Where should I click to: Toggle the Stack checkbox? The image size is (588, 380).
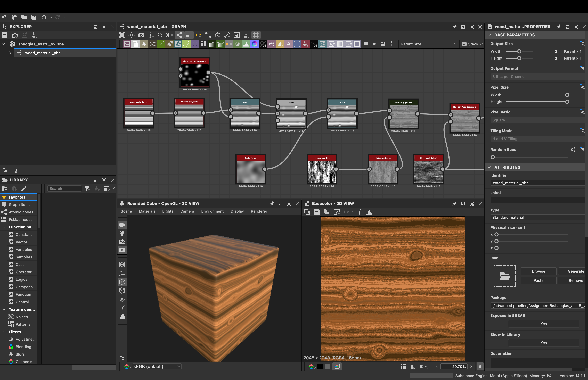tap(464, 44)
